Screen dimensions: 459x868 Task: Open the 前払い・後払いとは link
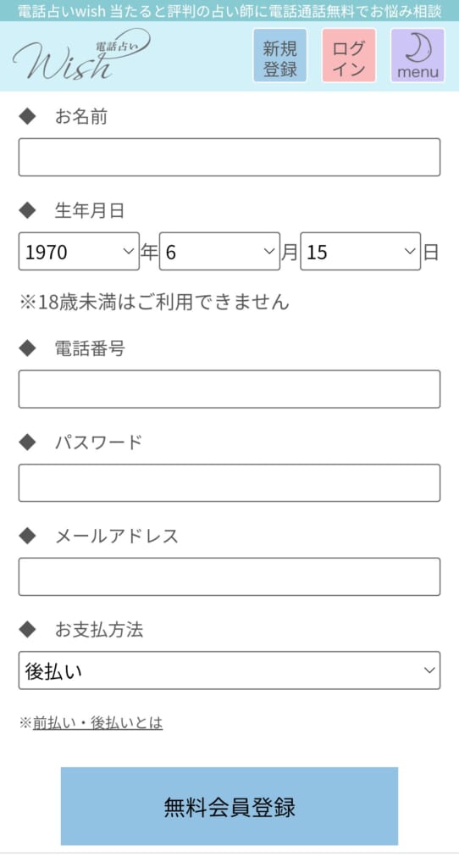(98, 722)
